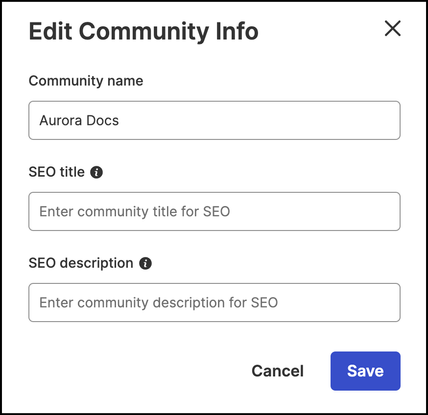
Task: Click the SEO title label text
Action: pyautogui.click(x=57, y=172)
